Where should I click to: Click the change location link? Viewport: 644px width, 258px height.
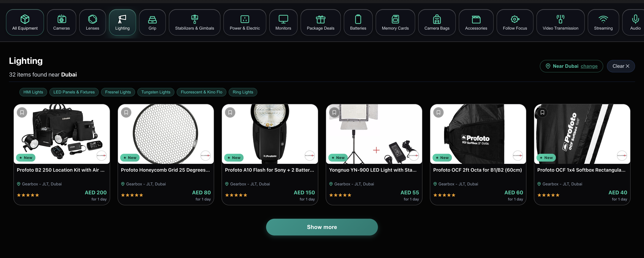[589, 66]
